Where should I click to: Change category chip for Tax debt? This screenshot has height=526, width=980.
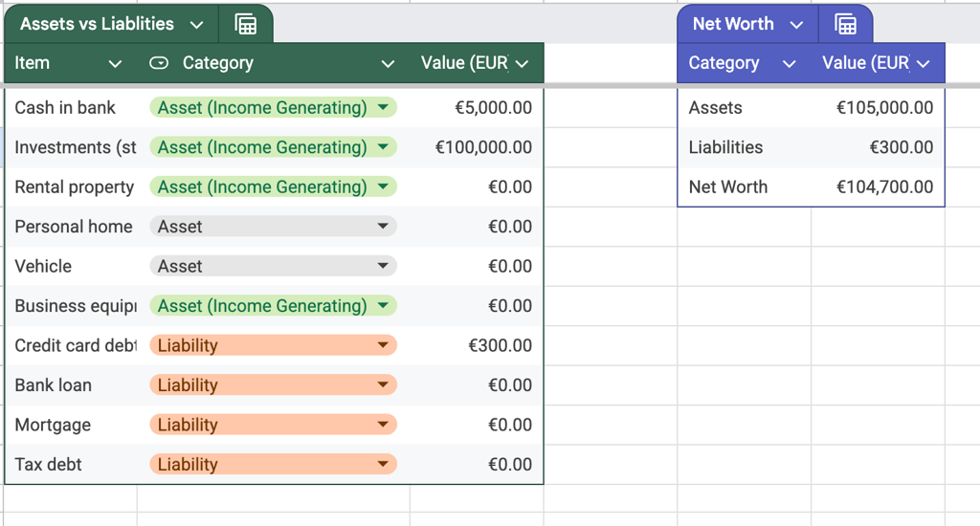coord(273,464)
